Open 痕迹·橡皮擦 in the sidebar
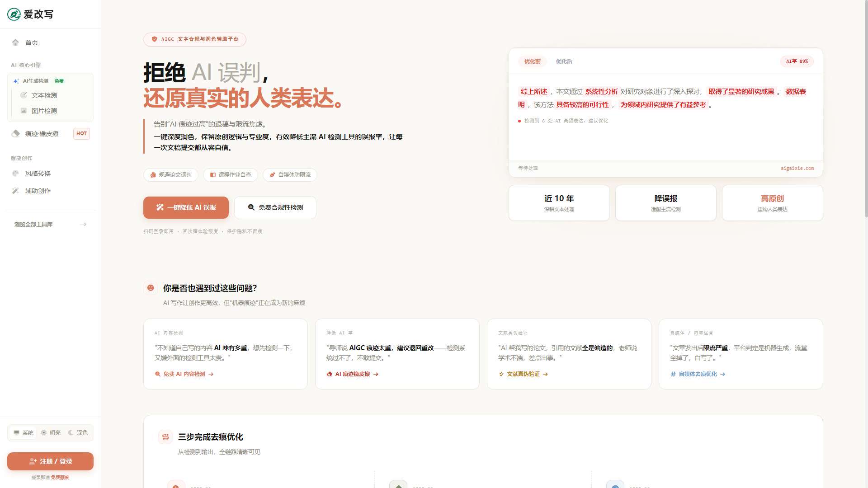868x488 pixels. pos(50,134)
